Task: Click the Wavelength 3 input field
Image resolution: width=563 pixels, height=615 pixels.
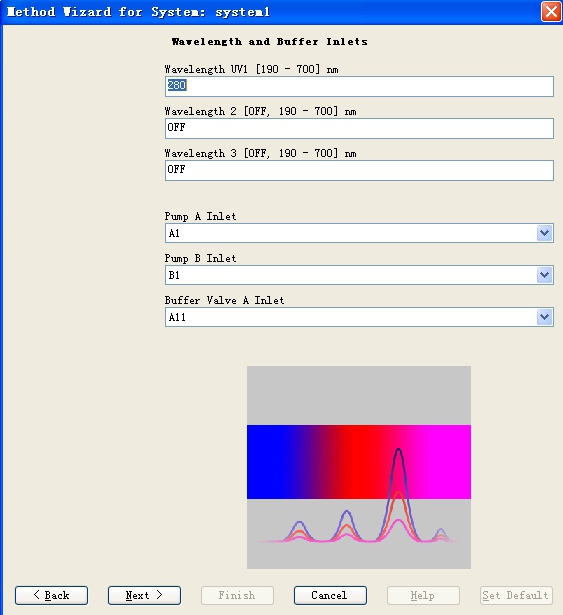Action: click(x=359, y=170)
